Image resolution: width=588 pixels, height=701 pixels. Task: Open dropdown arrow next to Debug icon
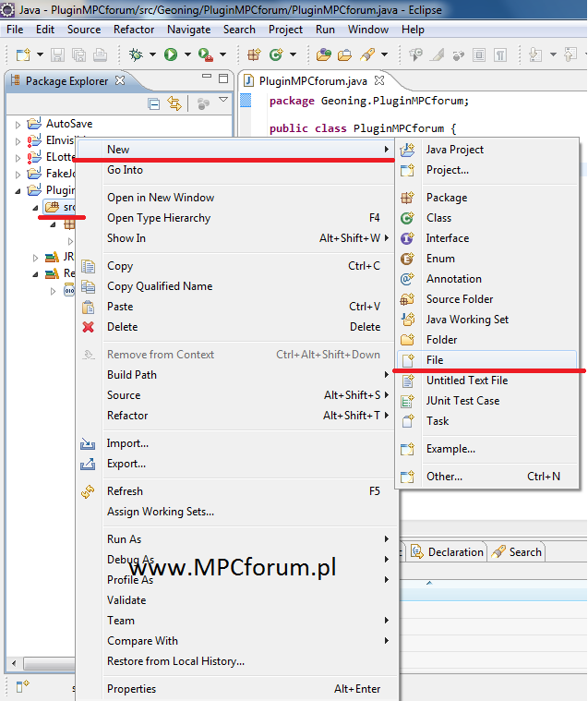coord(152,55)
